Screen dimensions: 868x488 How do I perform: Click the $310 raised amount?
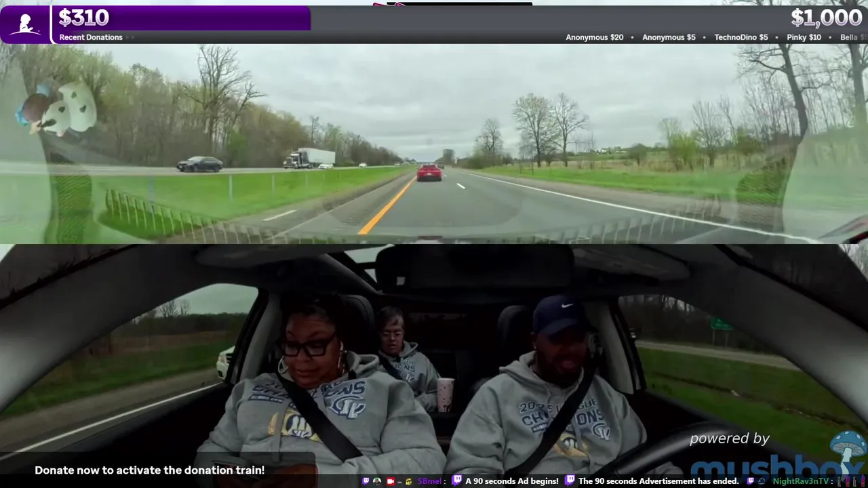tap(83, 18)
